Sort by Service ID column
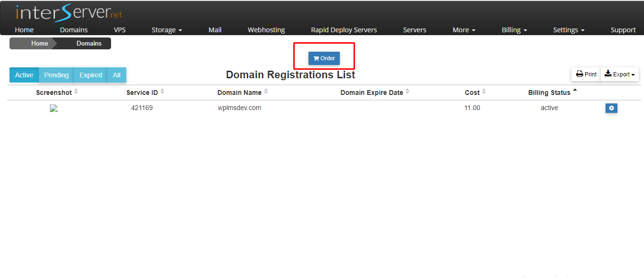The height and width of the screenshot is (278, 644). pos(142,93)
